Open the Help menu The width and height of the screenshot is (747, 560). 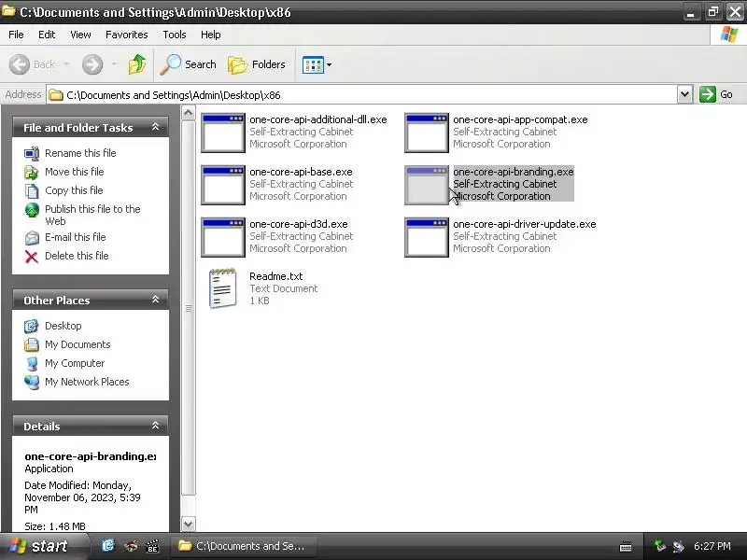click(x=211, y=35)
